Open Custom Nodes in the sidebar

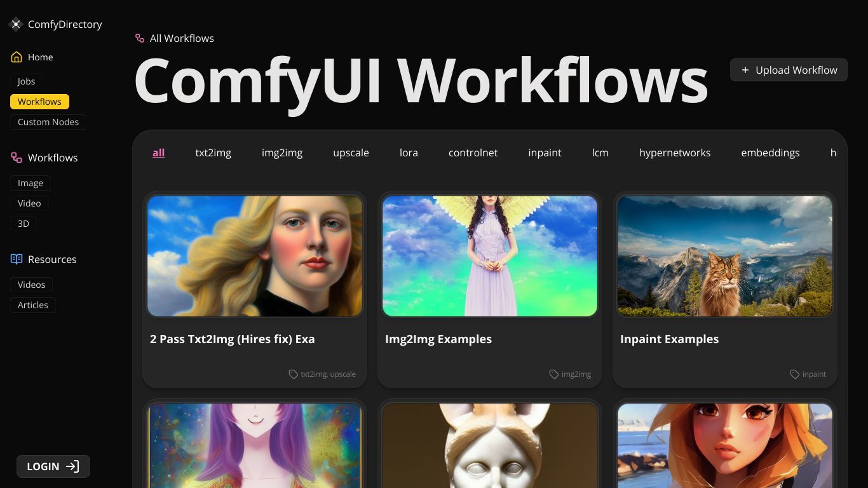point(48,122)
